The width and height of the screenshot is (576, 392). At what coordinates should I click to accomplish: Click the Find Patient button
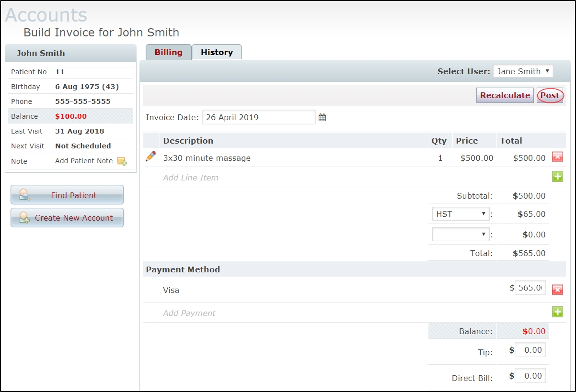point(67,195)
